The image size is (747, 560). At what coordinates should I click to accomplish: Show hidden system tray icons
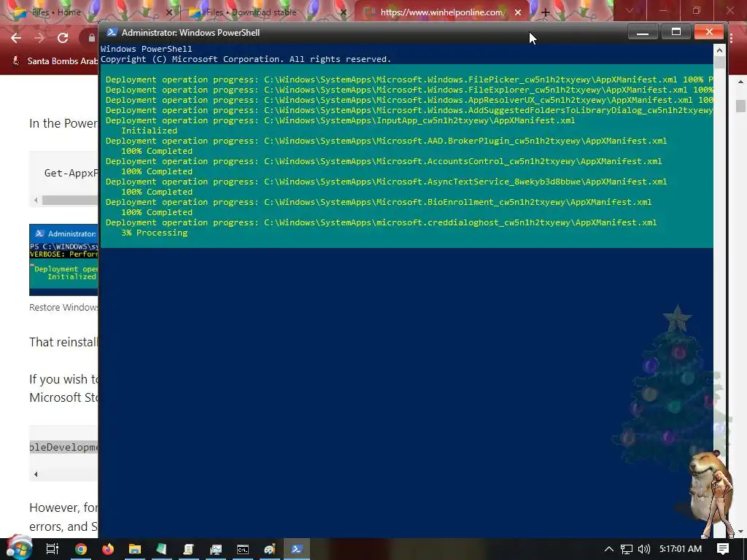pos(609,549)
